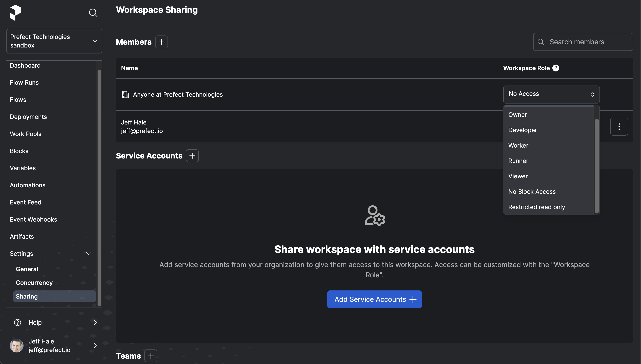Click the magnifier icon in Search members
Viewport: 641px width, 364px height.
(541, 42)
